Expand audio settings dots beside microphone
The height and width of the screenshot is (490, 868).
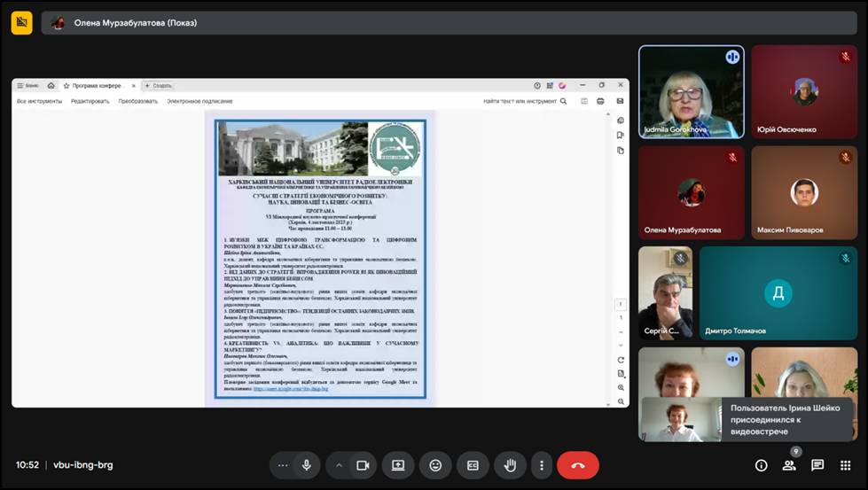283,465
